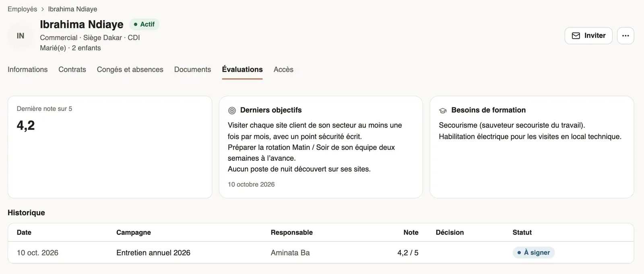The image size is (644, 274).
Task: Click the 4,2 / 5 note cell
Action: point(408,253)
